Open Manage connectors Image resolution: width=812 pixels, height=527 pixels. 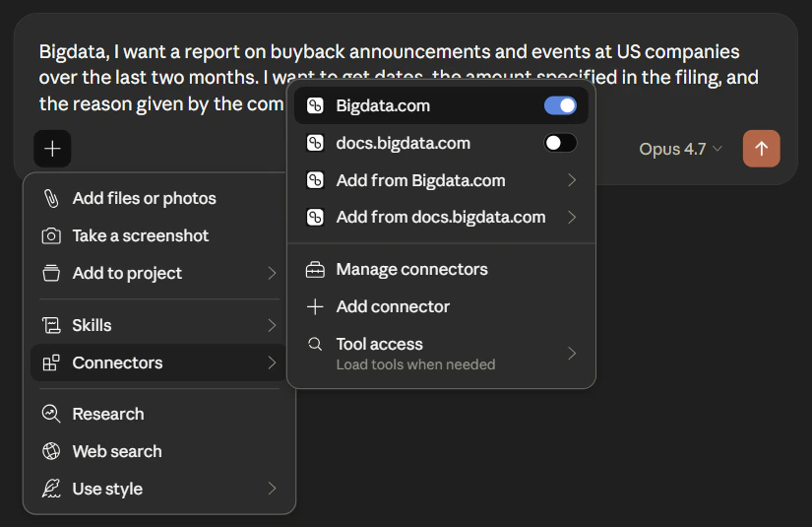(441, 270)
